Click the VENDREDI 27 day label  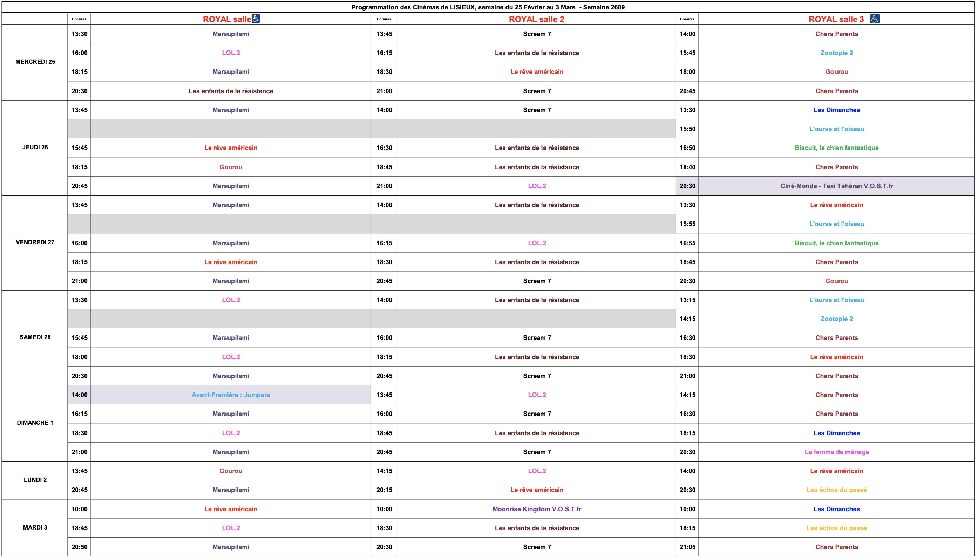click(35, 242)
